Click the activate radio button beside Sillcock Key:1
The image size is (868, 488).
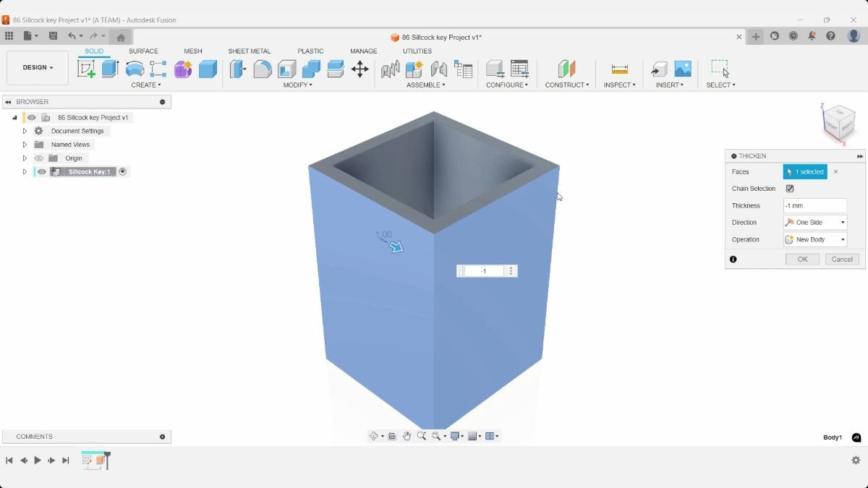coord(122,172)
